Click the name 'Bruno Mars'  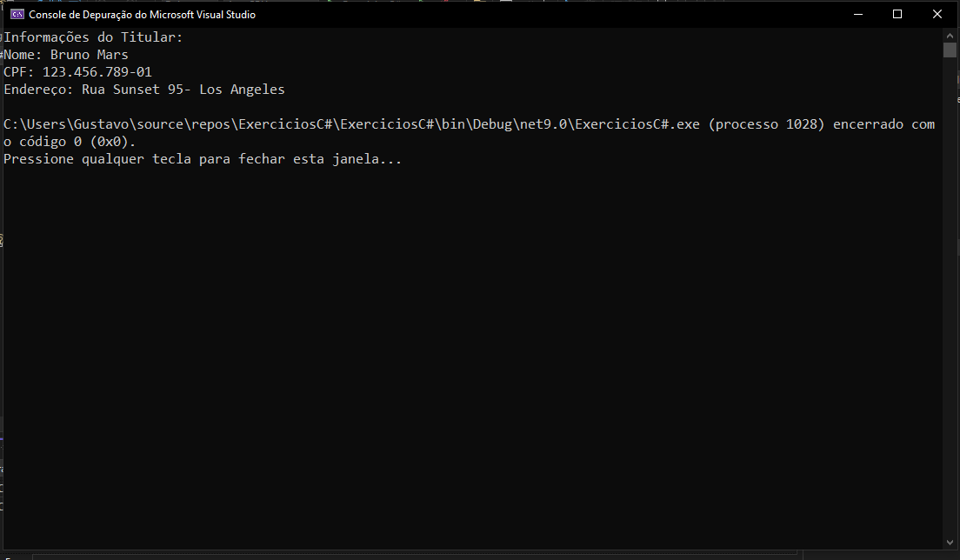pyautogui.click(x=90, y=55)
